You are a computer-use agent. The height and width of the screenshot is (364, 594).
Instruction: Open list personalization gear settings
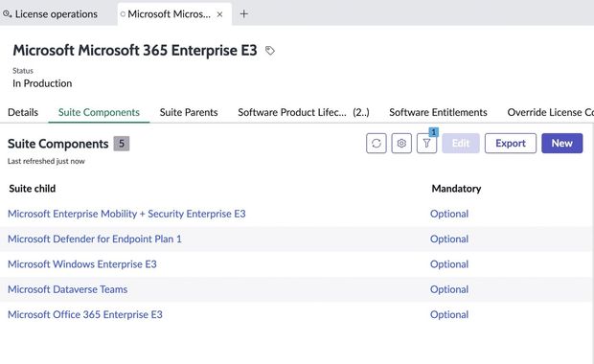[401, 143]
